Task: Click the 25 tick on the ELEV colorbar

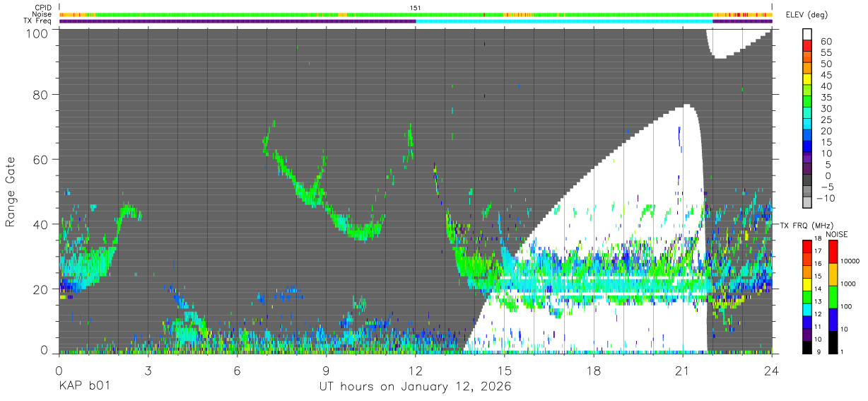Action: point(826,120)
